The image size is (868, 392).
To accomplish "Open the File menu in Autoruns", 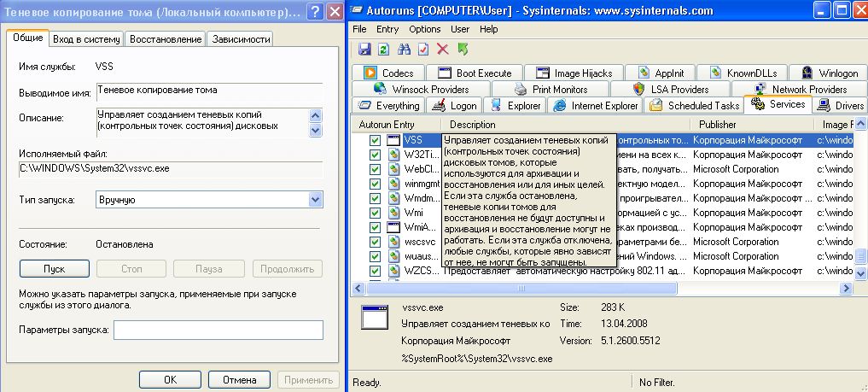I will [x=359, y=29].
